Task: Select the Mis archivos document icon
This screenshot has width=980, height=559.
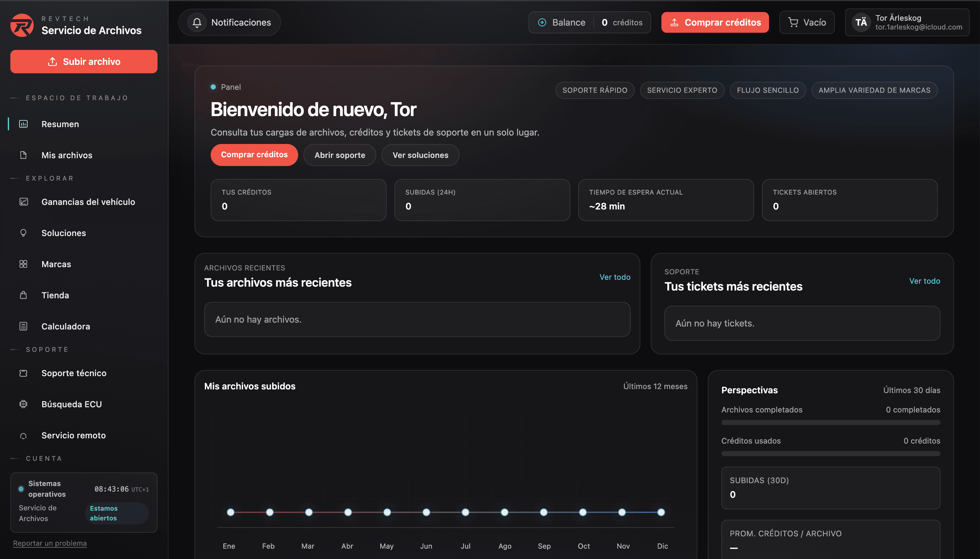Action: [23, 155]
